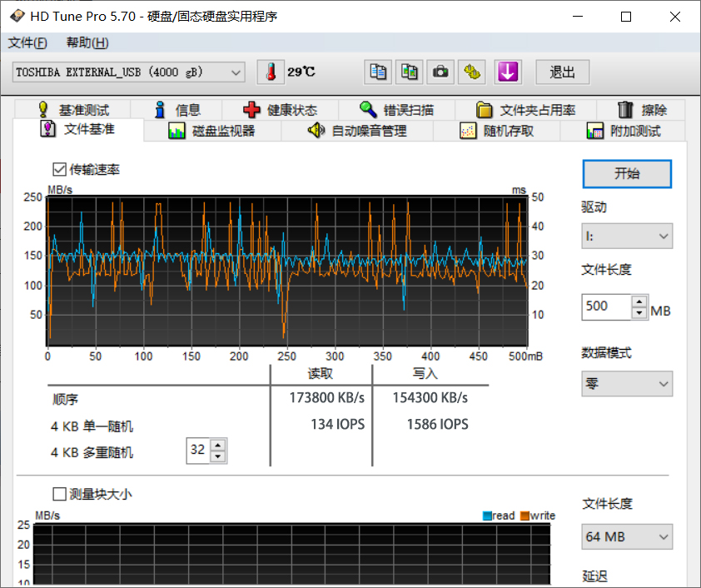
Task: Click the 退出 exit button
Action: 562,72
